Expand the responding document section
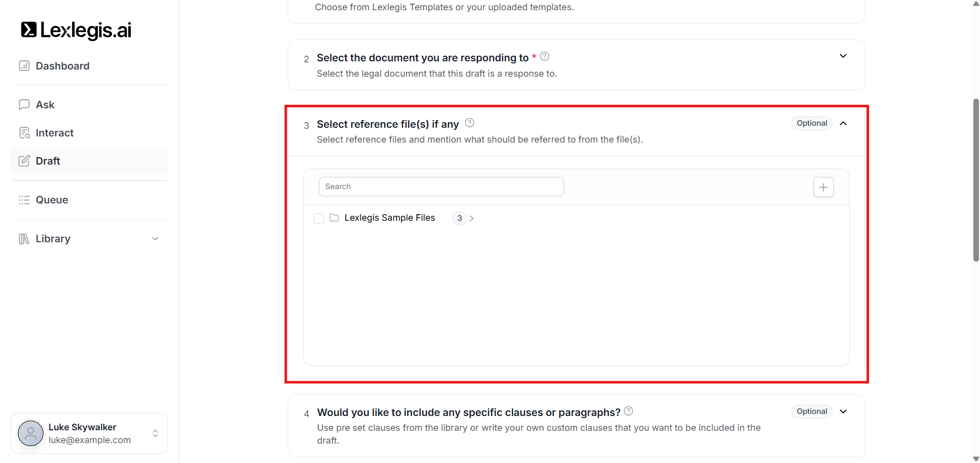Image resolution: width=980 pixels, height=463 pixels. pos(843,56)
